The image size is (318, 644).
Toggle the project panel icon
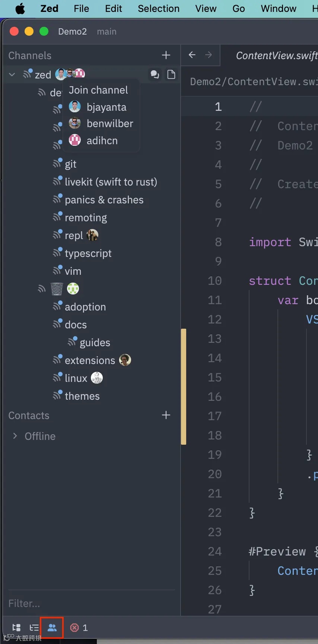(16, 628)
